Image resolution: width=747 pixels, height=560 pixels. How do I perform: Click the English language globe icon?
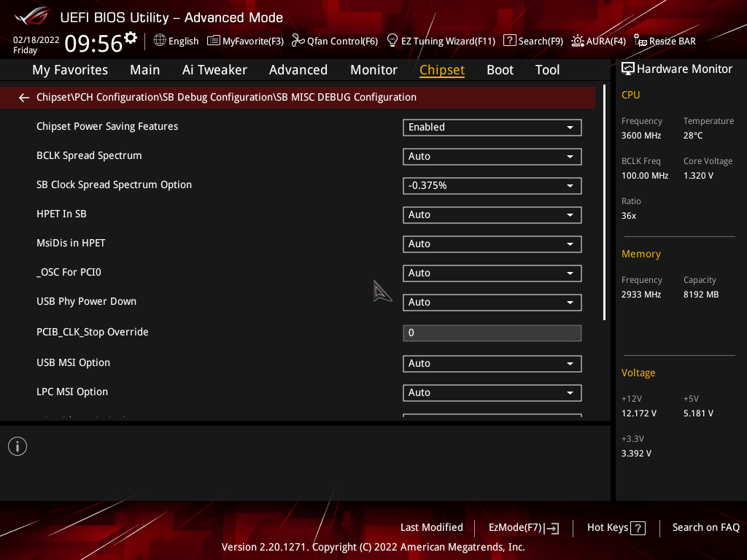[x=160, y=41]
